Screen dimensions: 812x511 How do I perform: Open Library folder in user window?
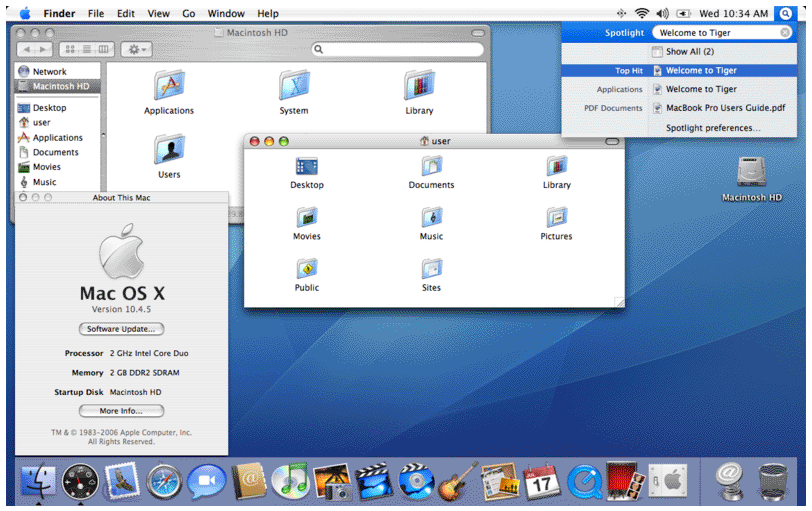click(x=557, y=172)
